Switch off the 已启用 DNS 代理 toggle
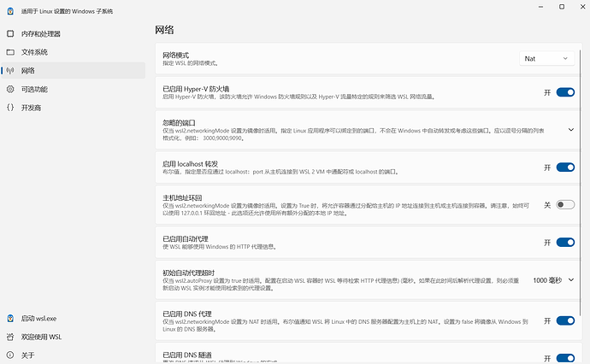The width and height of the screenshot is (590, 364). pos(565,320)
